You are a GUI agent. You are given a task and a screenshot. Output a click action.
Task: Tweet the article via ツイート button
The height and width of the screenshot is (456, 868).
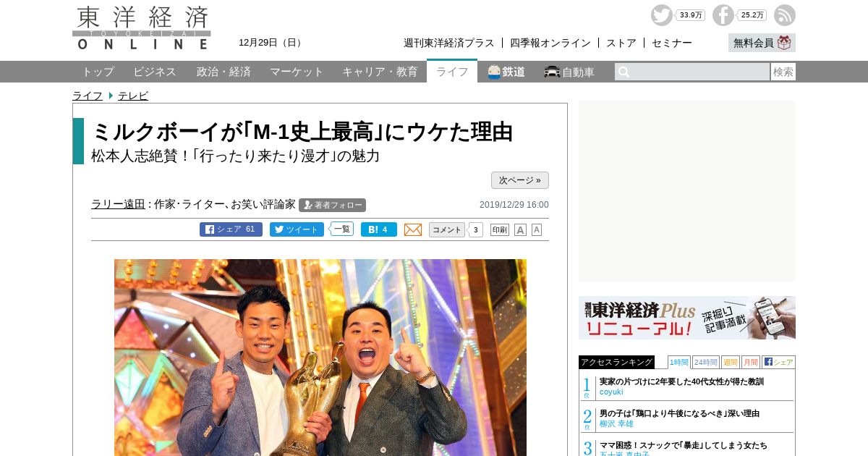297,229
